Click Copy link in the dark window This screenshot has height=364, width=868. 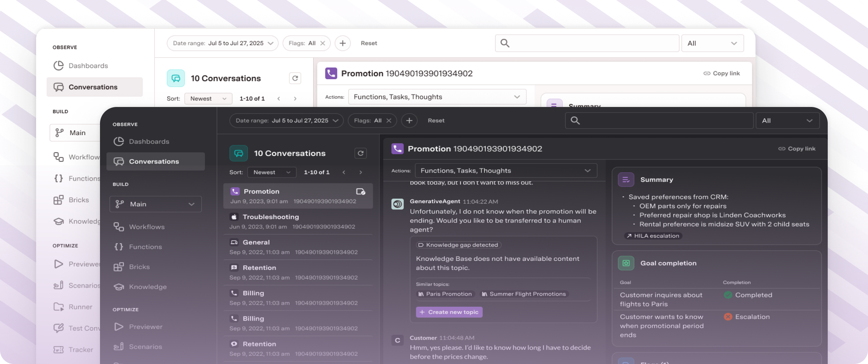797,149
